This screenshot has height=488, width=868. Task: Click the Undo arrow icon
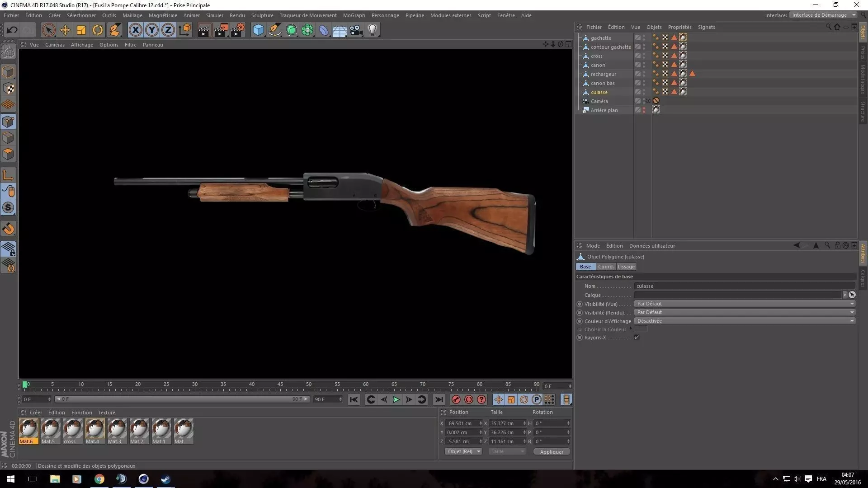click(12, 30)
